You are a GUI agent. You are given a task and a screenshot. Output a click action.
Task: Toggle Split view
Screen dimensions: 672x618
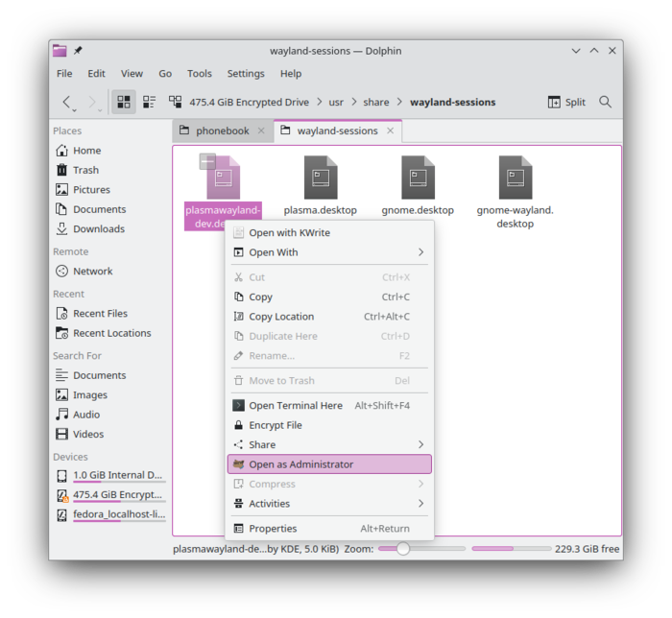click(566, 102)
